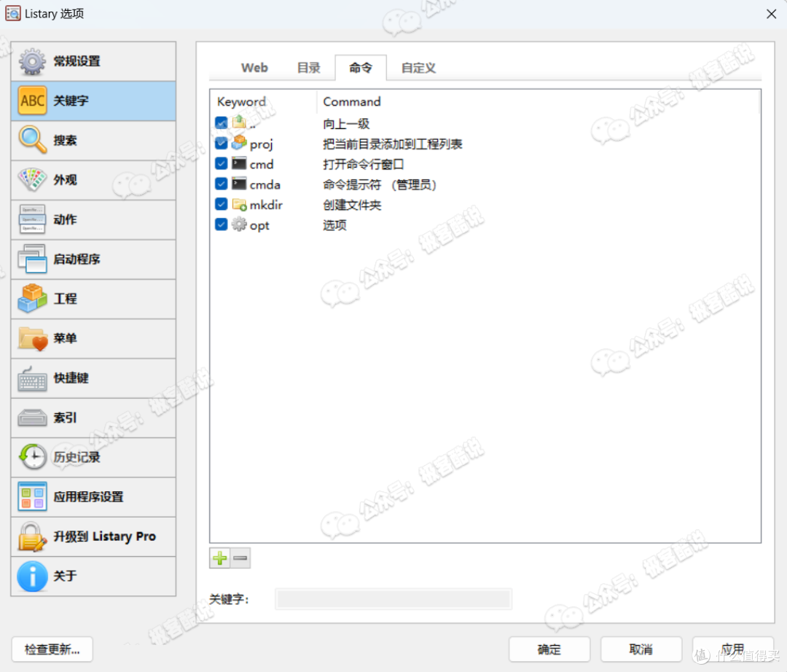Click the minus remove-command icon
Screen dimensions: 787x672
(240, 558)
